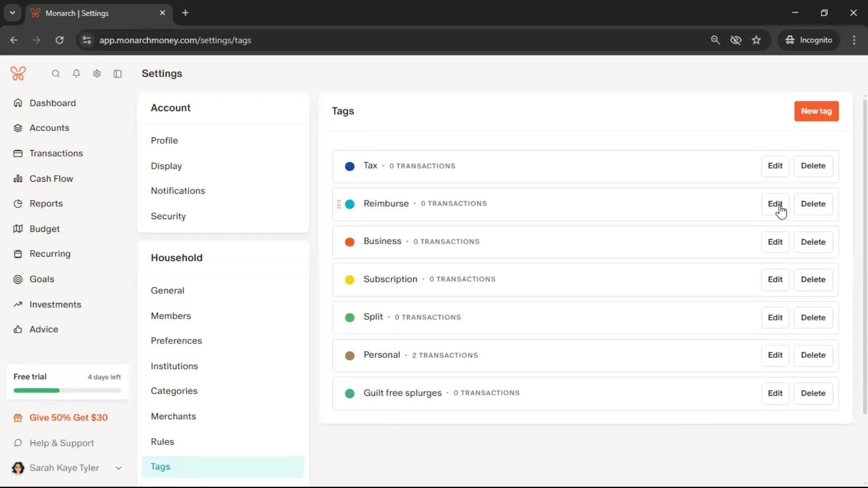Open search with the magnifier icon
This screenshot has height=488, width=868.
[x=56, y=74]
